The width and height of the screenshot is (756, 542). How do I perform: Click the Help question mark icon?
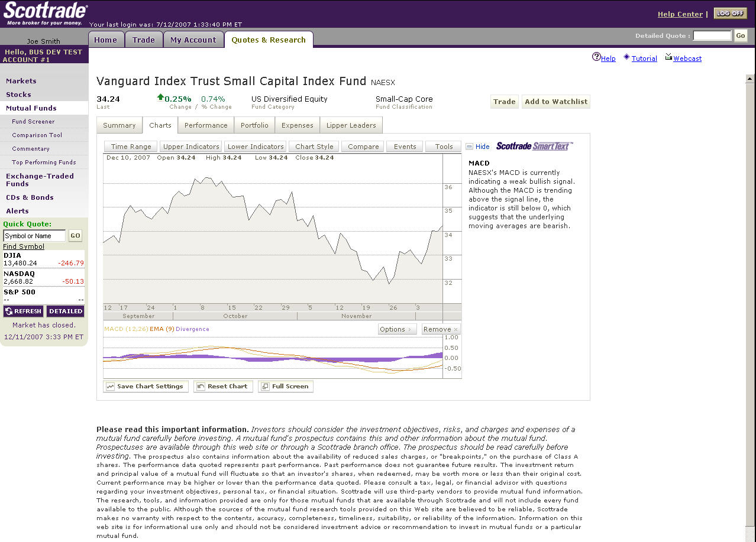596,57
